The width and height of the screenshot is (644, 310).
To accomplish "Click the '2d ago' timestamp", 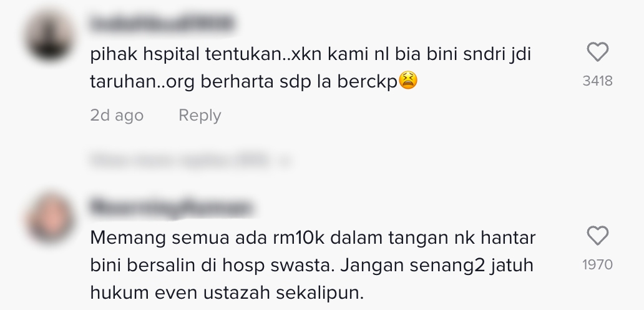I will coord(117,115).
